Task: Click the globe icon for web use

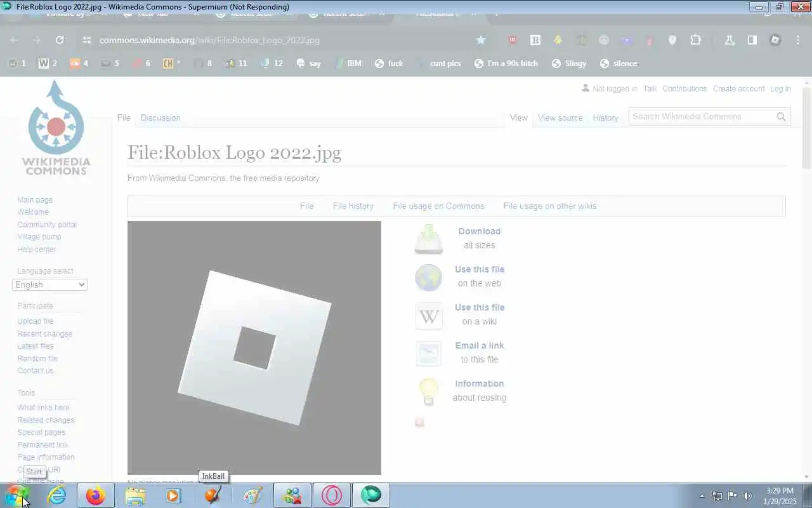Action: click(x=429, y=277)
